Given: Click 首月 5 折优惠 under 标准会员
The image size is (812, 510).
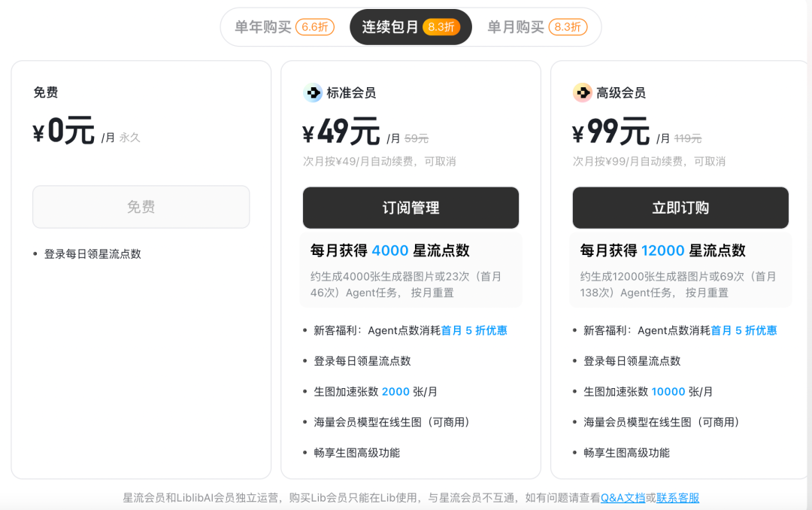Looking at the screenshot, I should click(x=474, y=330).
